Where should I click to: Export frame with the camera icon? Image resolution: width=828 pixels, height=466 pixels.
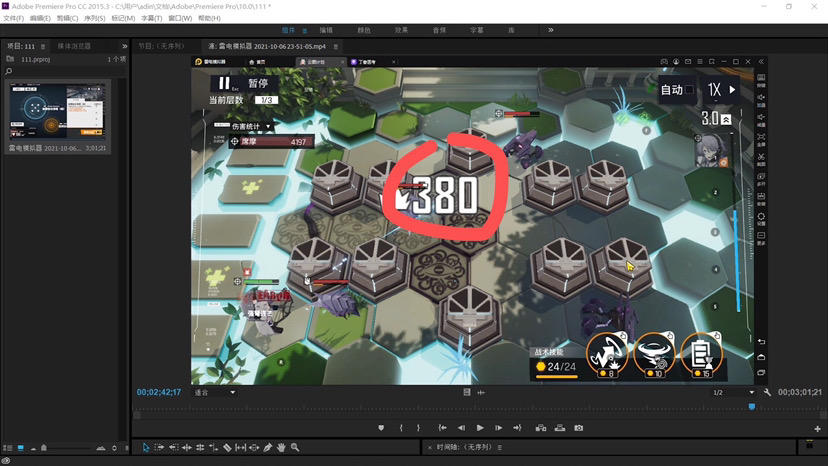pyautogui.click(x=579, y=428)
